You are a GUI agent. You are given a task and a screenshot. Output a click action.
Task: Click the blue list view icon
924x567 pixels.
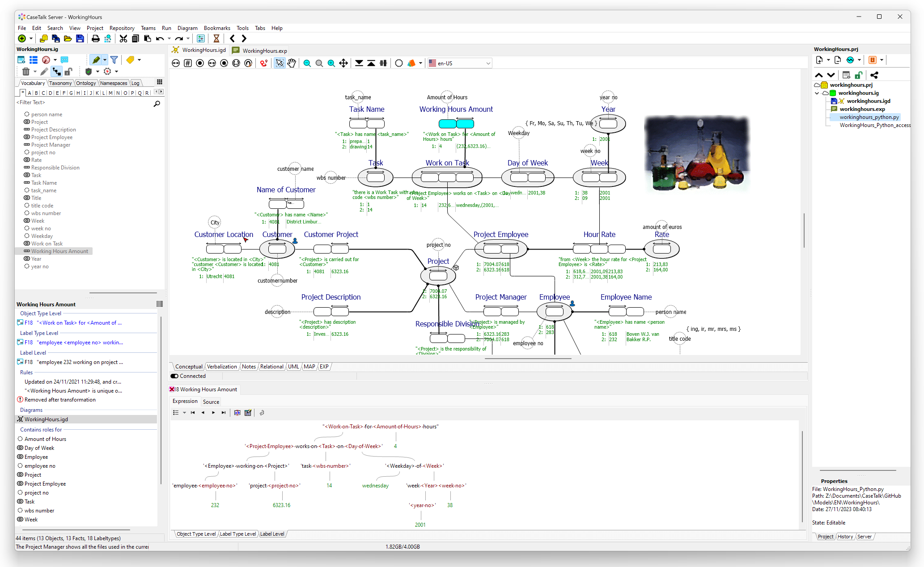click(x=34, y=59)
